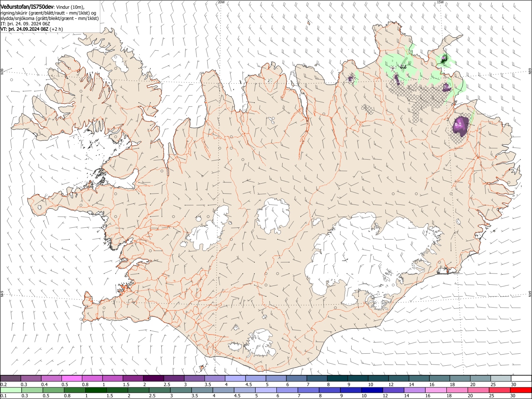Select upper legend swatch starting at 0.2

[x=10, y=378]
